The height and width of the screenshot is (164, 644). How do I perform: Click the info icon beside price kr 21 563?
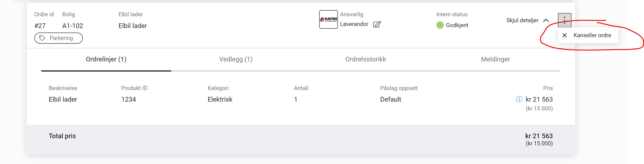click(x=519, y=99)
